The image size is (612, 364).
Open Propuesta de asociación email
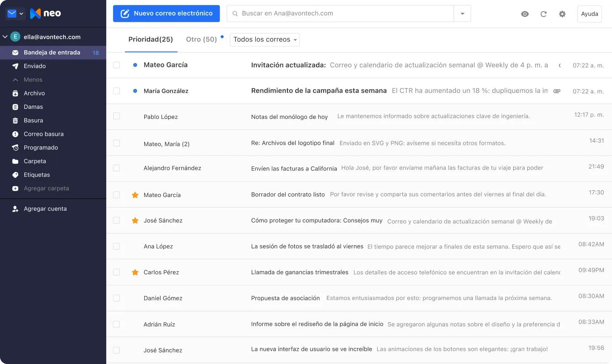359,298
